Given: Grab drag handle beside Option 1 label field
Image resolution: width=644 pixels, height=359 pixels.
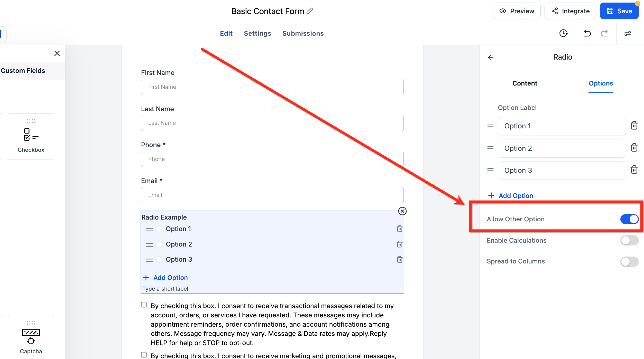Looking at the screenshot, I should (490, 125).
